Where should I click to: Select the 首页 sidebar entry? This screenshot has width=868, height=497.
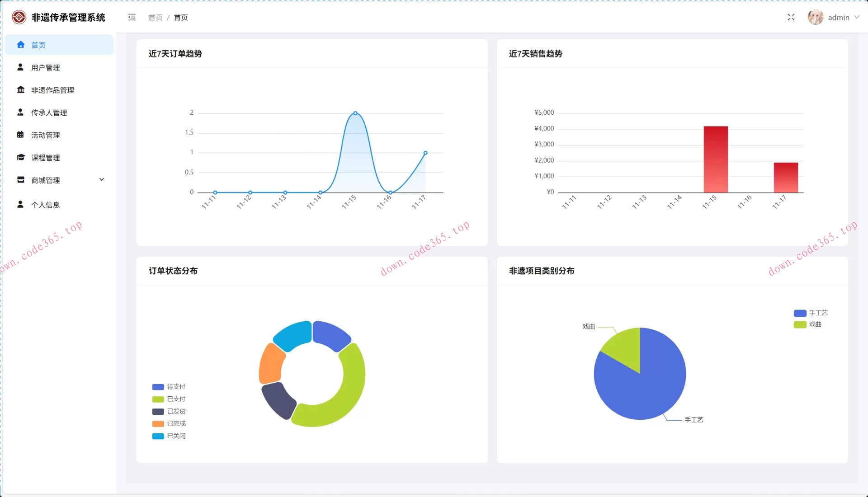pyautogui.click(x=38, y=45)
